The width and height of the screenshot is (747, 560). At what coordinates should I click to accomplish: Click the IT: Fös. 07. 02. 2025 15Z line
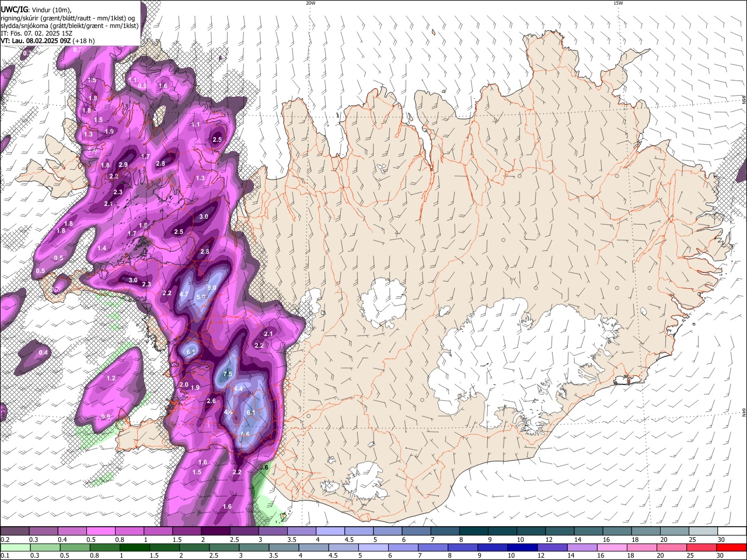coord(36,33)
